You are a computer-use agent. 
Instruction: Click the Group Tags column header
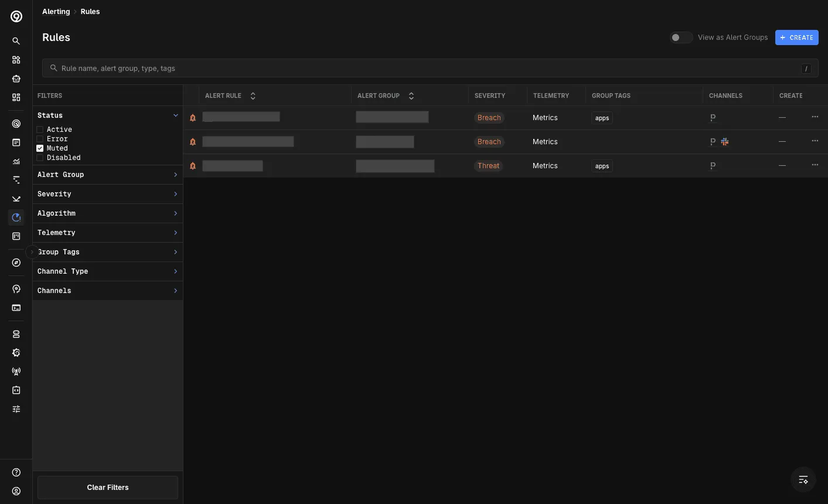[611, 96]
